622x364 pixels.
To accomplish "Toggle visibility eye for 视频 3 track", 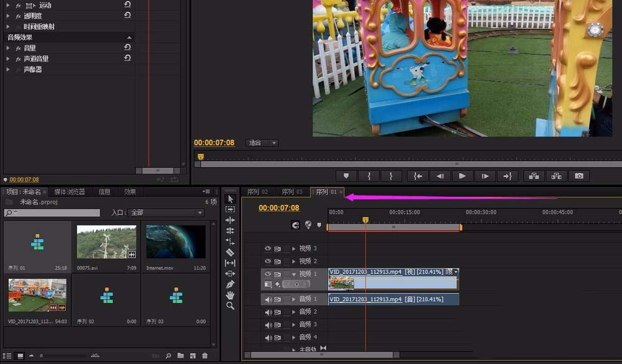I will pos(268,248).
